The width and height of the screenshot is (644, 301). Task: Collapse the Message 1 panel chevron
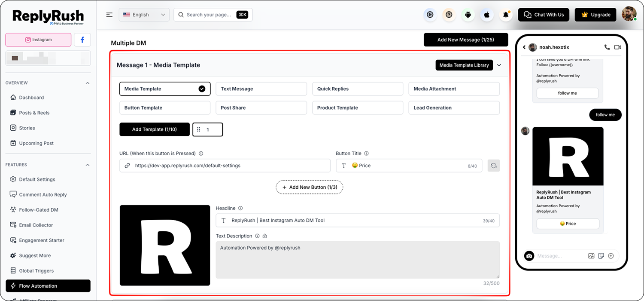(499, 65)
